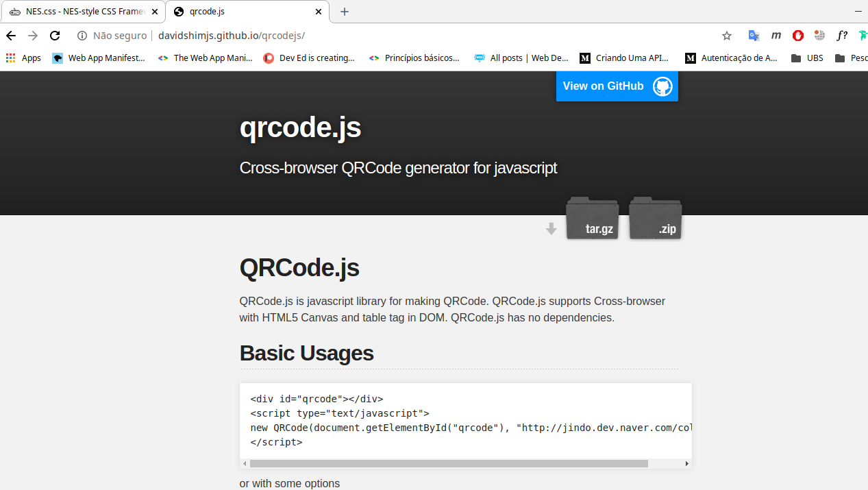Click the 'or with some options' text
868x490 pixels.
pos(290,484)
